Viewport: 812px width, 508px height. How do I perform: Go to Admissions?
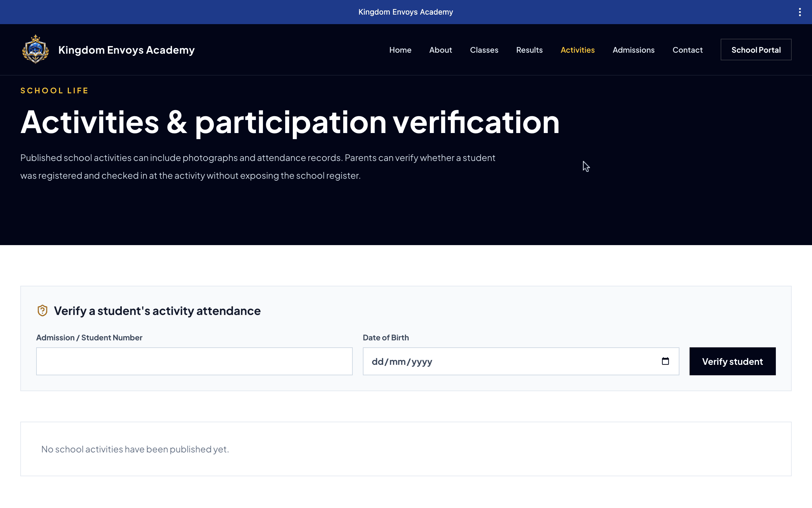[633, 50]
